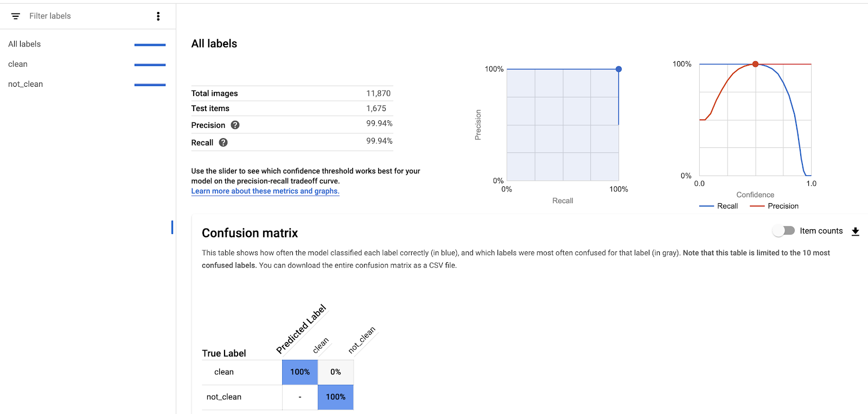Image resolution: width=868 pixels, height=414 pixels.
Task: Select the not_clean label in sidebar
Action: click(25, 84)
